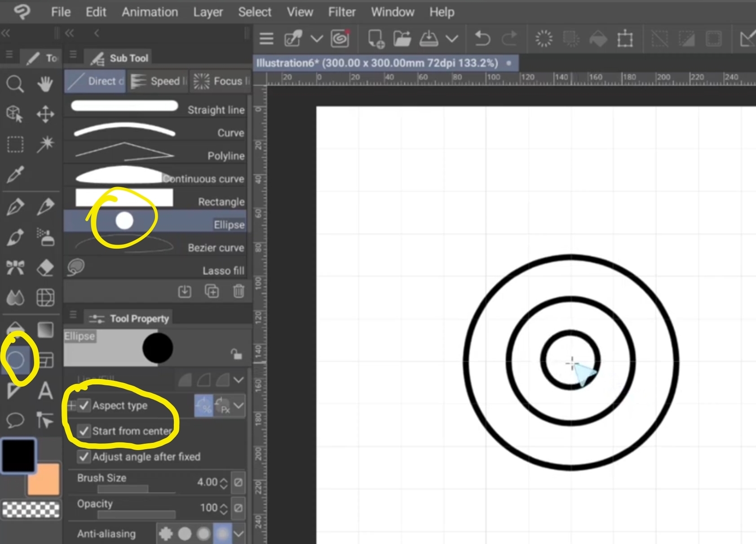
Task: Select the Pencil tool
Action: (x=45, y=206)
